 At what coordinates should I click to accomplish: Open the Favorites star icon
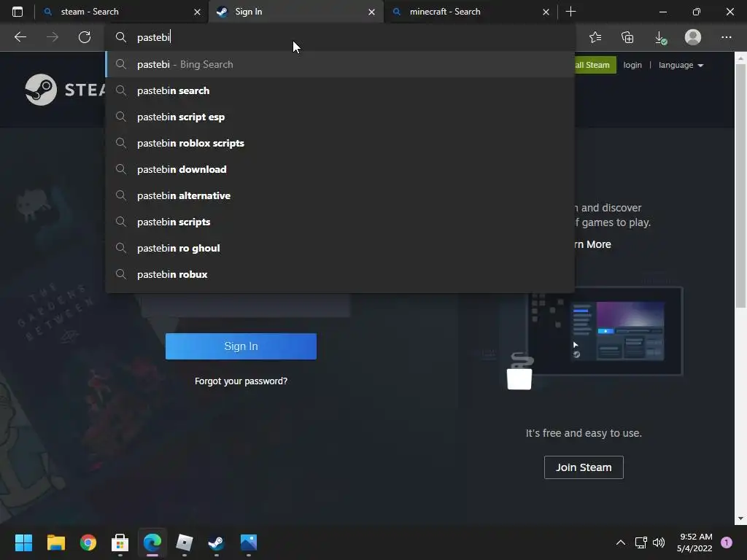coord(595,37)
